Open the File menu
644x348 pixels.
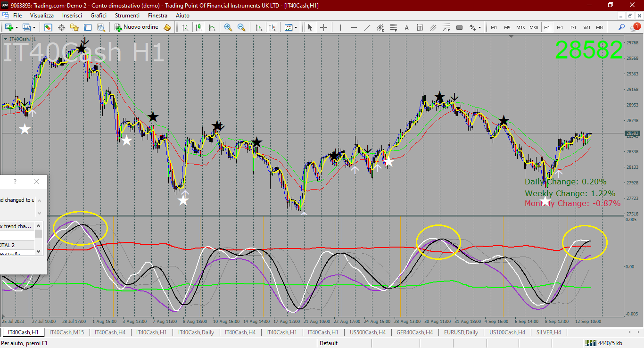point(17,15)
